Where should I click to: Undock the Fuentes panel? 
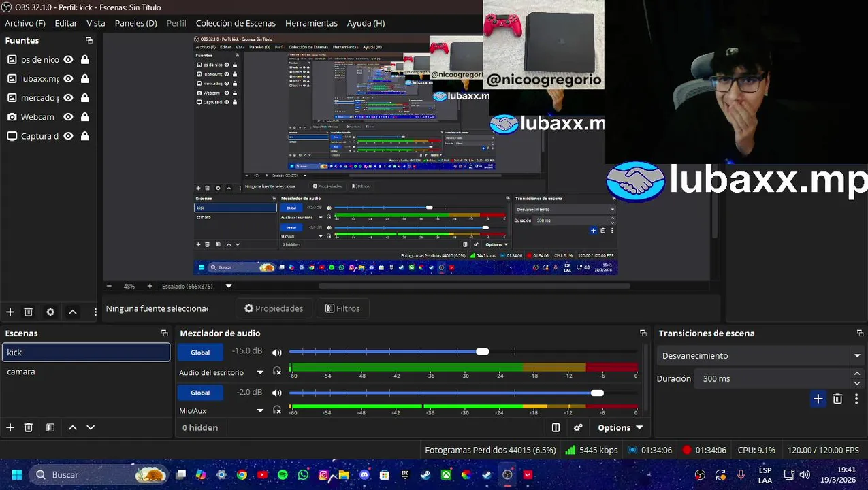(89, 40)
